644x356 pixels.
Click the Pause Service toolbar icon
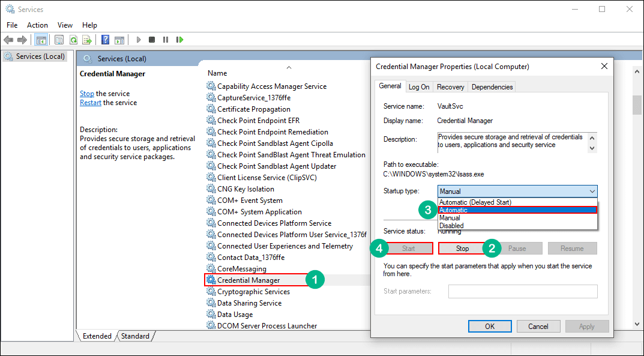pyautogui.click(x=166, y=40)
